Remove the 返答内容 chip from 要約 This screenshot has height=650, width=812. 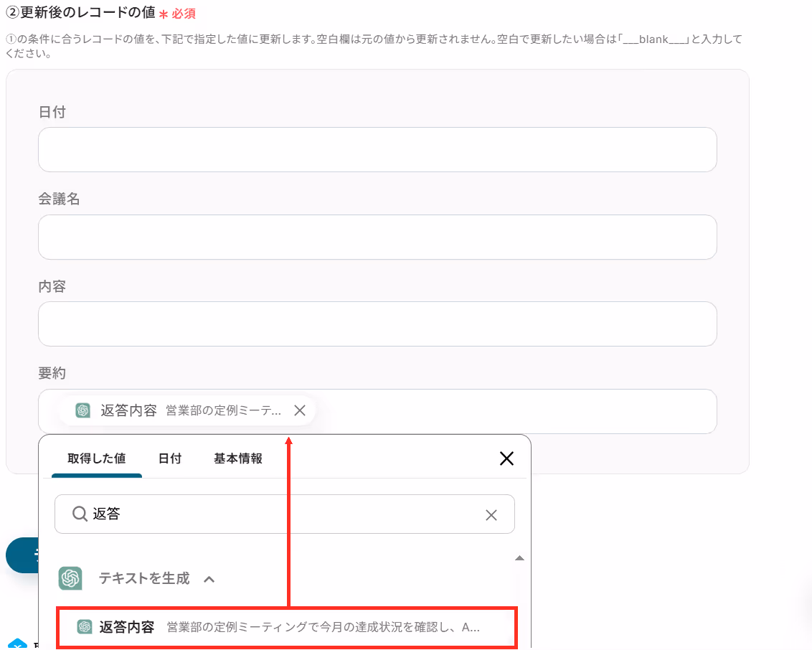coord(300,410)
